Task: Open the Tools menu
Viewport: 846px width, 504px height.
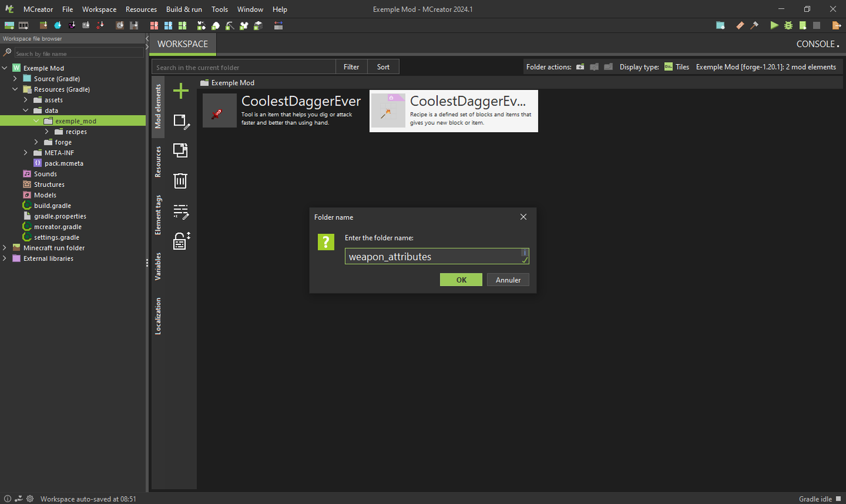Action: tap(219, 9)
